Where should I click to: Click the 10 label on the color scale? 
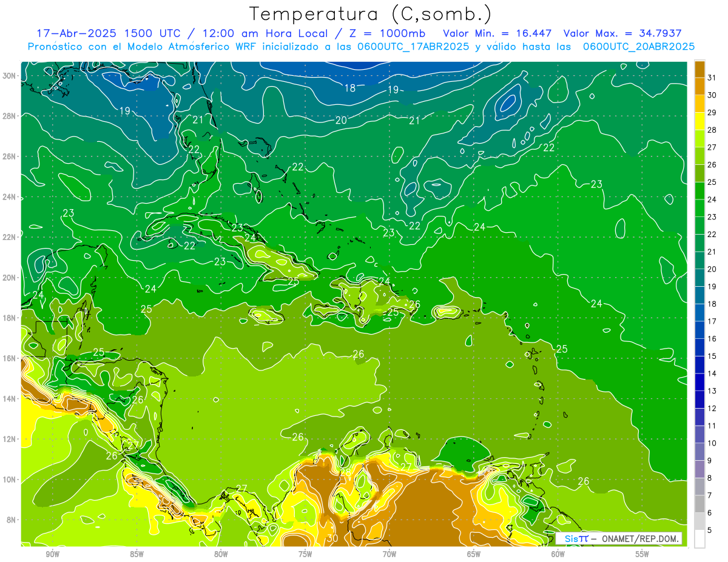click(x=713, y=443)
